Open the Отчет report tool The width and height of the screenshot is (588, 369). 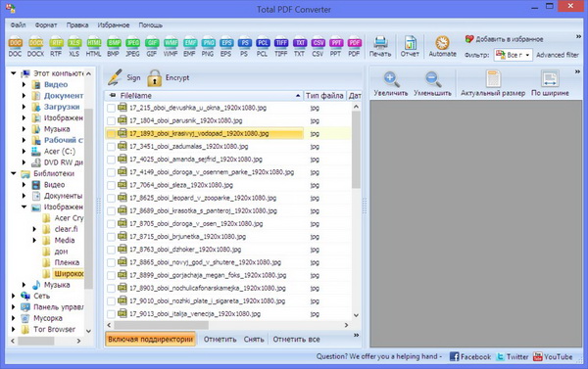[410, 46]
